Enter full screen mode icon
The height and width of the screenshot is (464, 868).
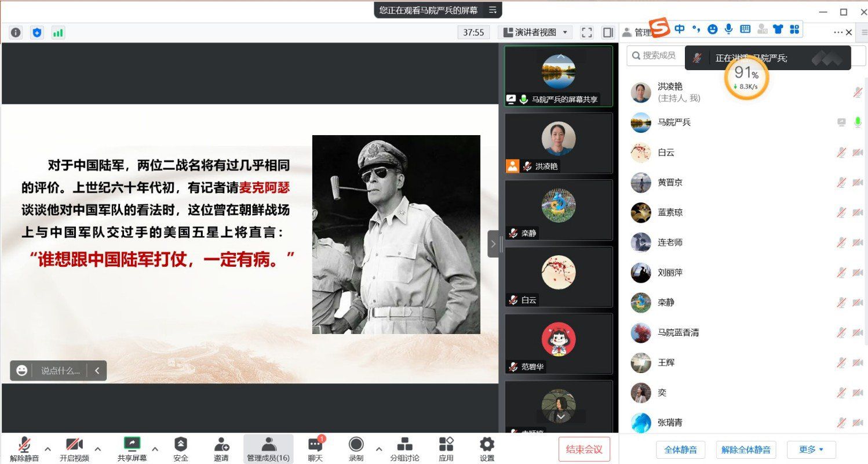[586, 32]
